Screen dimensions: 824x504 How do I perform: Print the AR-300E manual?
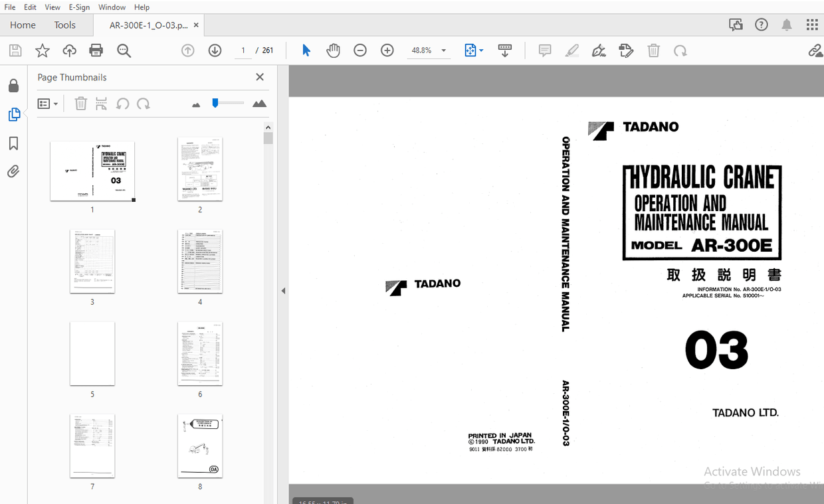[96, 50]
